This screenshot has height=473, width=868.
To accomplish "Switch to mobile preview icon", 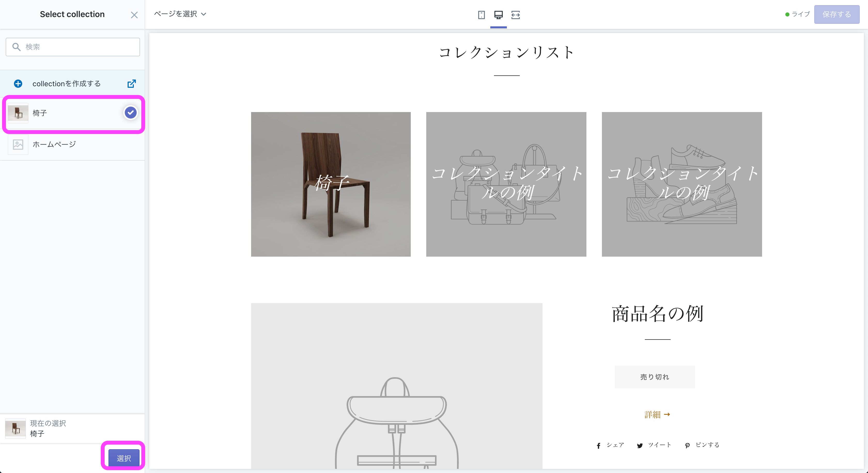I will point(482,15).
